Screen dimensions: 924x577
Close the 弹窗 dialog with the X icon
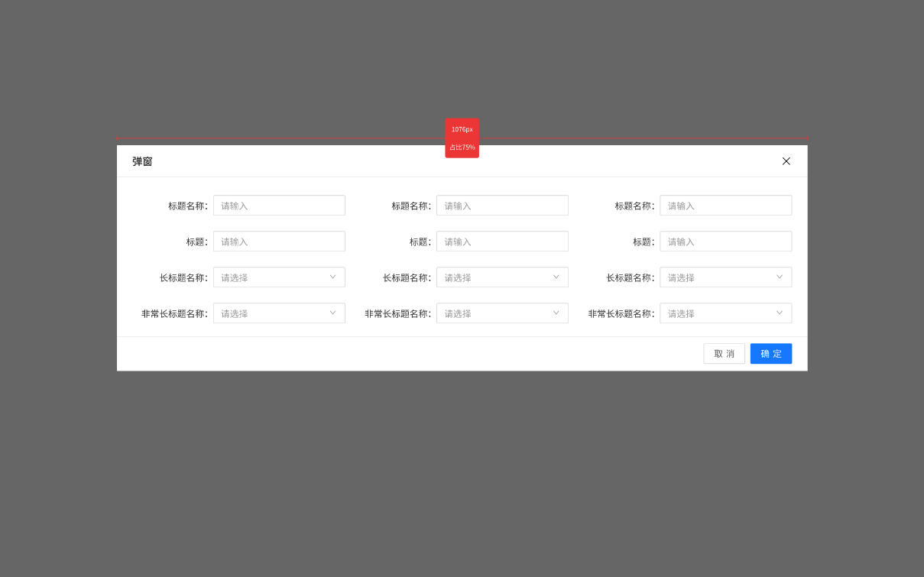point(786,161)
